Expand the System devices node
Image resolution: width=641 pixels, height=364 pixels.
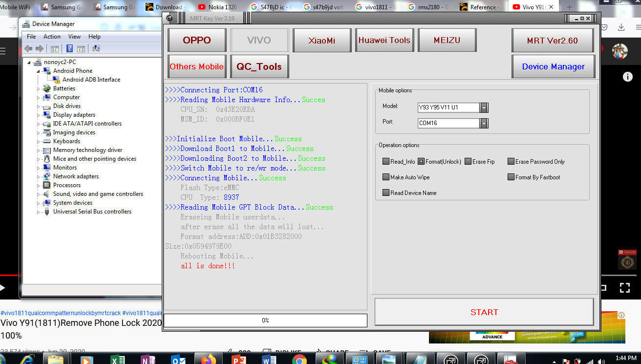(x=38, y=203)
